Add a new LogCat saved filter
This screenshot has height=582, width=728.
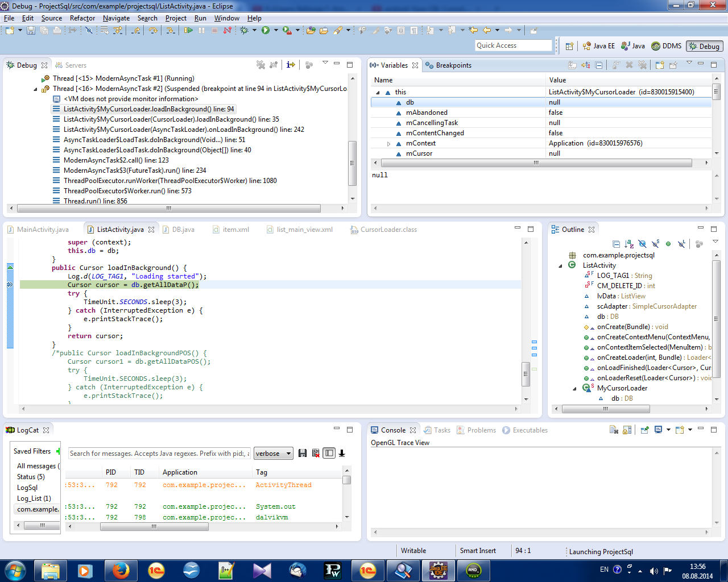click(58, 451)
